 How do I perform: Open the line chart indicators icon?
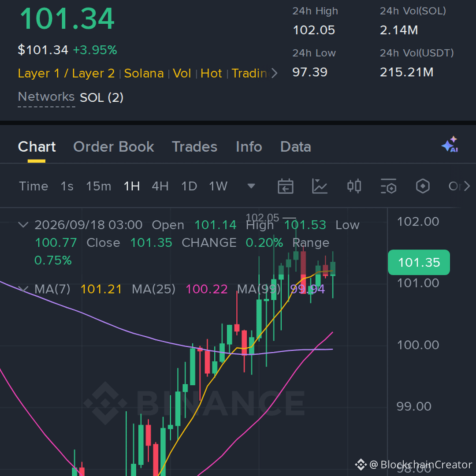pos(320,186)
